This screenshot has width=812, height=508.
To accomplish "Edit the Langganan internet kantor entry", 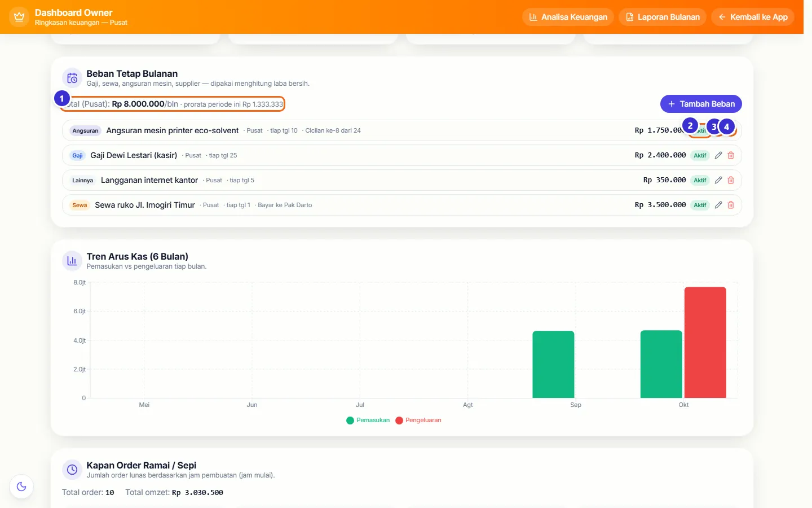I will [718, 180].
